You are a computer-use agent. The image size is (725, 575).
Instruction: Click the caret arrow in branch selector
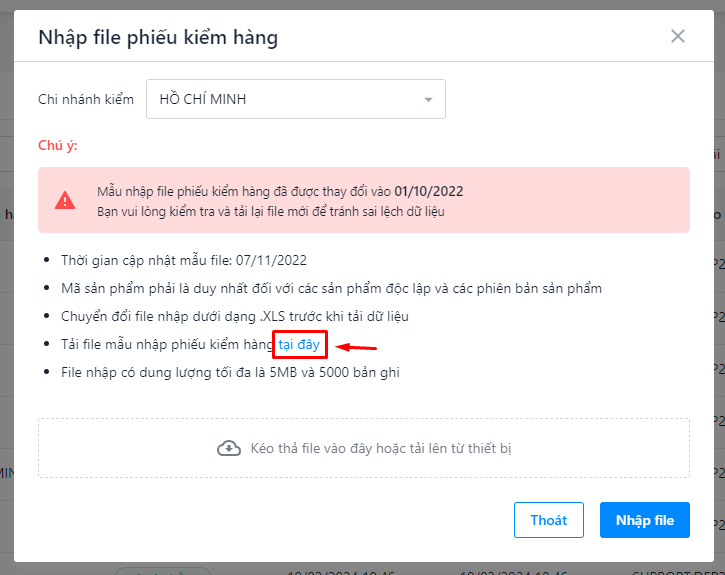tap(428, 100)
